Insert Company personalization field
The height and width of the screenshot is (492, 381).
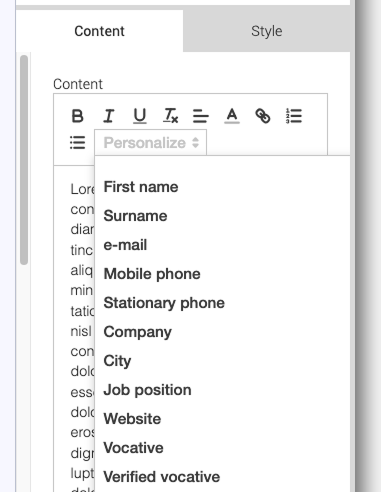coord(138,332)
